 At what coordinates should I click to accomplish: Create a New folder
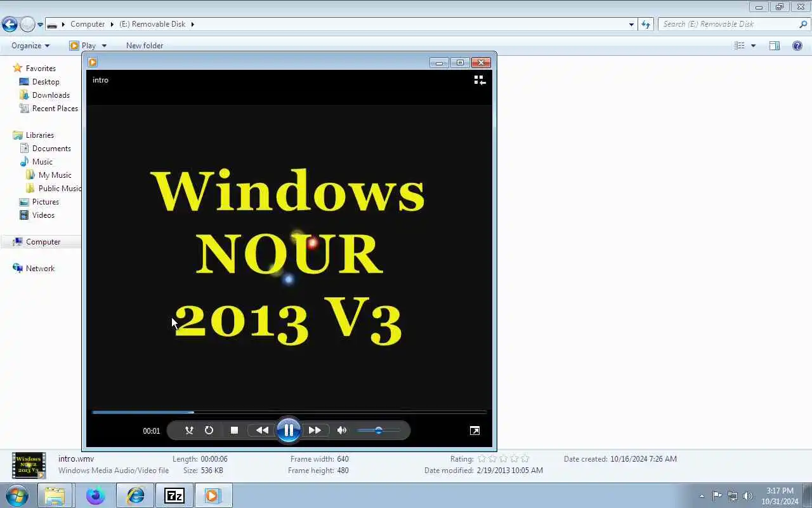(x=145, y=46)
